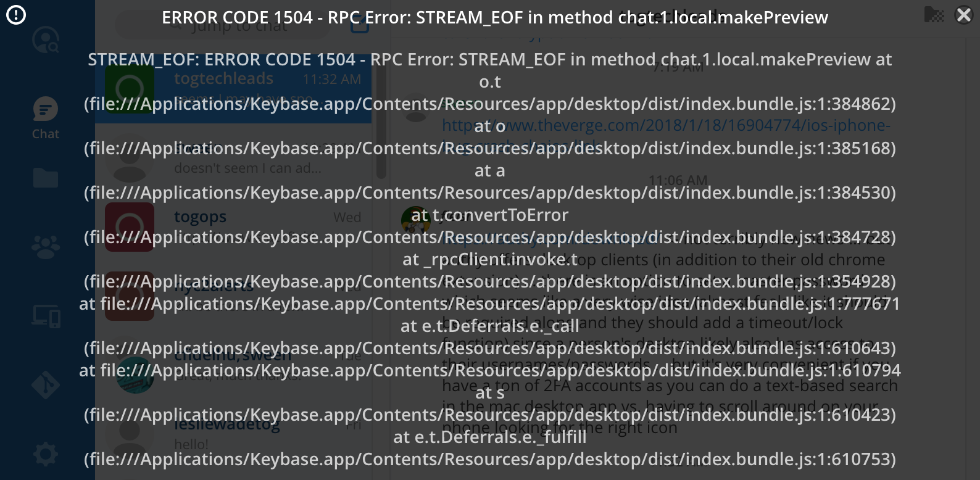Dismiss the error overlay with the X button
The image size is (980, 480).
click(x=963, y=15)
